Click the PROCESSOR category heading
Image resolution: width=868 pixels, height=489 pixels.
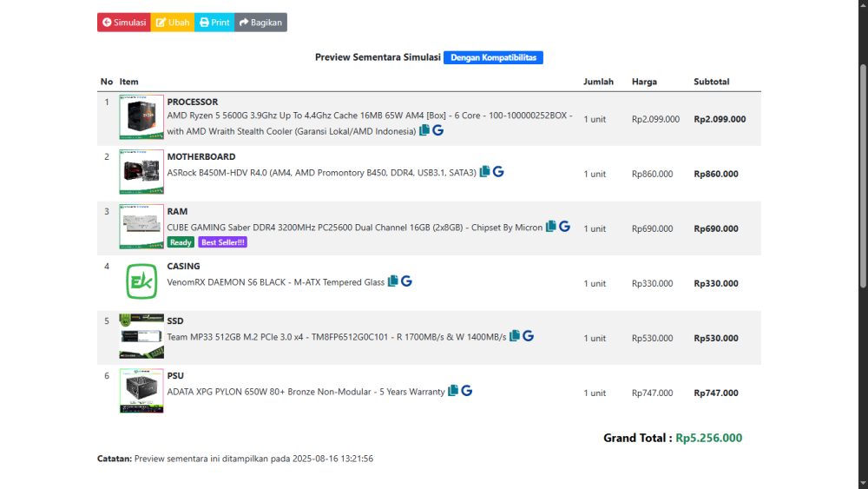click(193, 102)
